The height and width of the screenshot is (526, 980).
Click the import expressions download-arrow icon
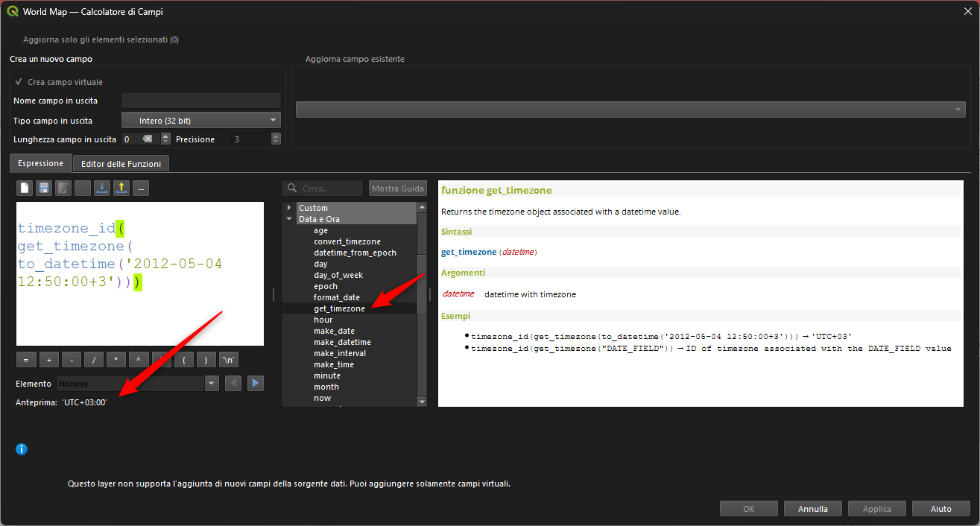click(x=102, y=188)
